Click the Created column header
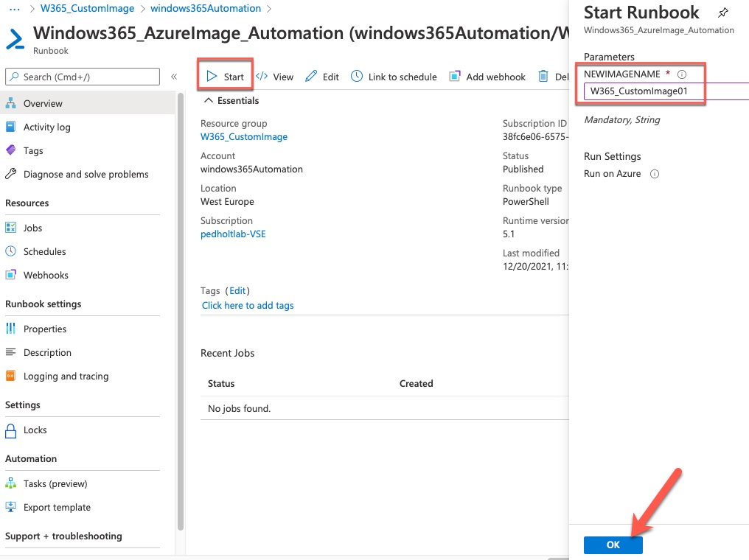Image resolution: width=749 pixels, height=560 pixels. point(416,383)
